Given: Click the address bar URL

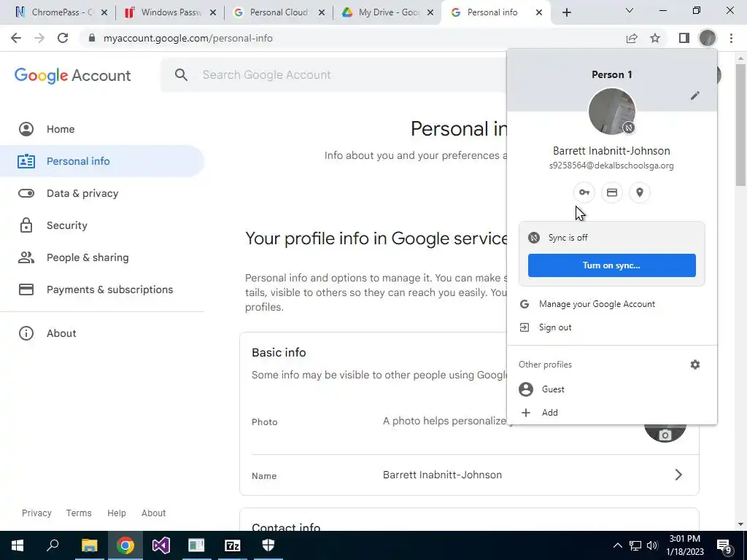Looking at the screenshot, I should coord(187,38).
